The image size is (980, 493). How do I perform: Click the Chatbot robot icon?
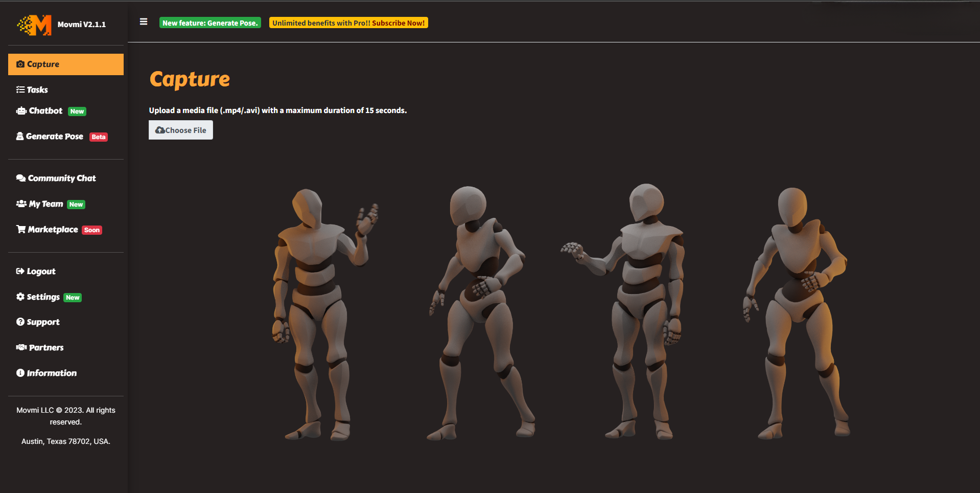coord(20,110)
